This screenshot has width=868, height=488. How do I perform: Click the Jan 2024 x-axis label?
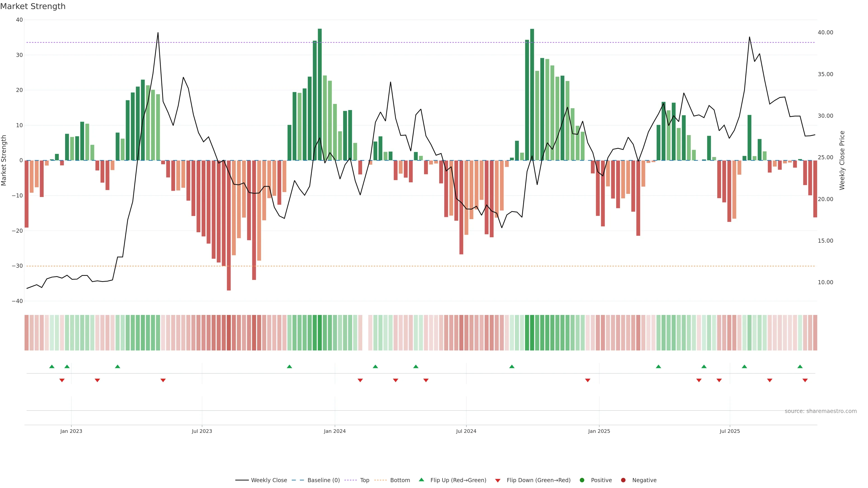[x=335, y=431]
